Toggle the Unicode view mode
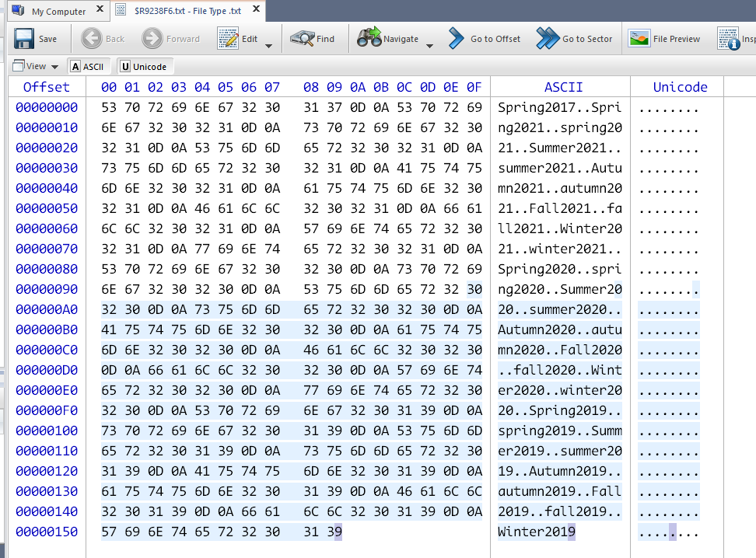The height and width of the screenshot is (558, 756). (143, 66)
